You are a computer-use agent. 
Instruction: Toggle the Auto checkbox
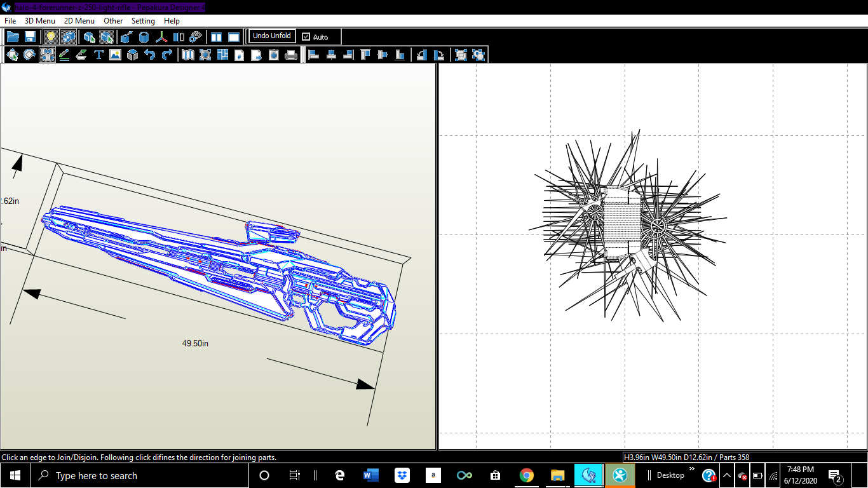tap(306, 37)
